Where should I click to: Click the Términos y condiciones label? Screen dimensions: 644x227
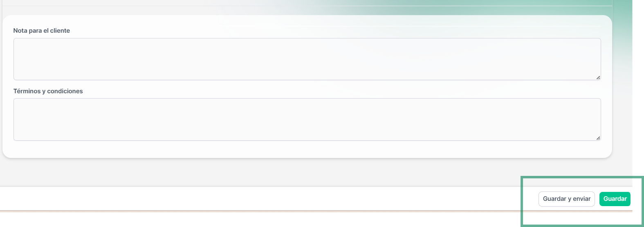click(x=48, y=91)
